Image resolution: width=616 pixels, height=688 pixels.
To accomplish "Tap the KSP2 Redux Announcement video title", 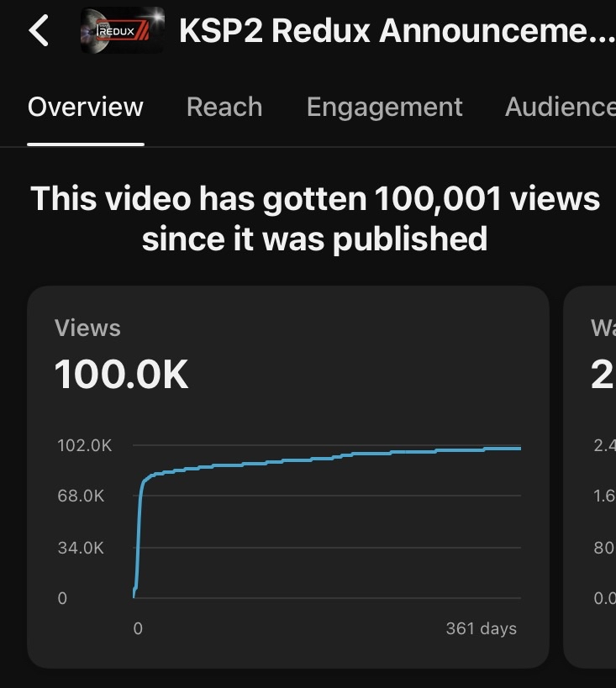I will click(x=397, y=31).
